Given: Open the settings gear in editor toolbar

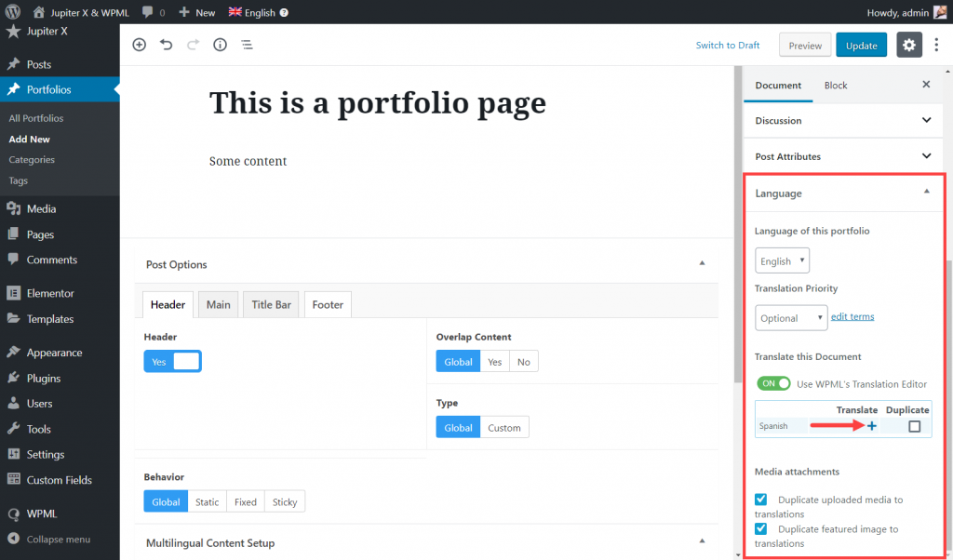Looking at the screenshot, I should pyautogui.click(x=908, y=45).
